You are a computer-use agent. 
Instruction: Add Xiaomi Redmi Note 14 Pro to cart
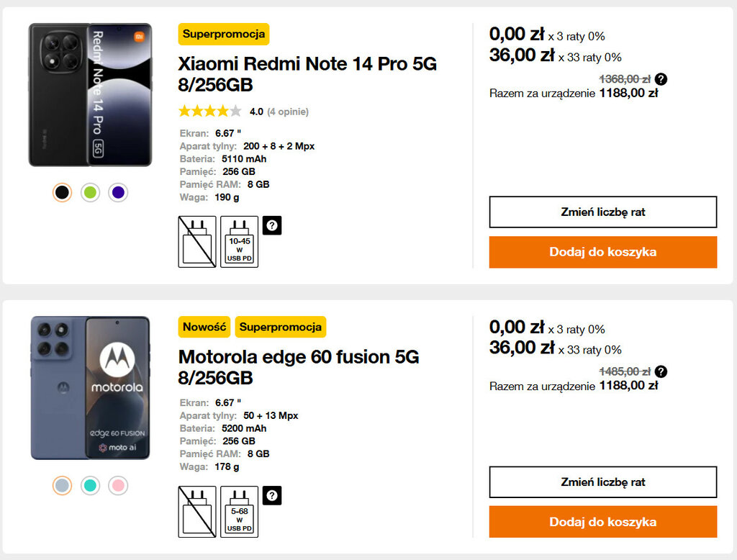tap(602, 252)
